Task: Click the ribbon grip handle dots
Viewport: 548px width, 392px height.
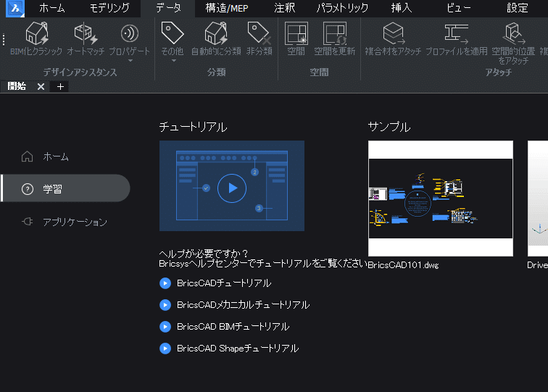Action: click(x=4, y=39)
